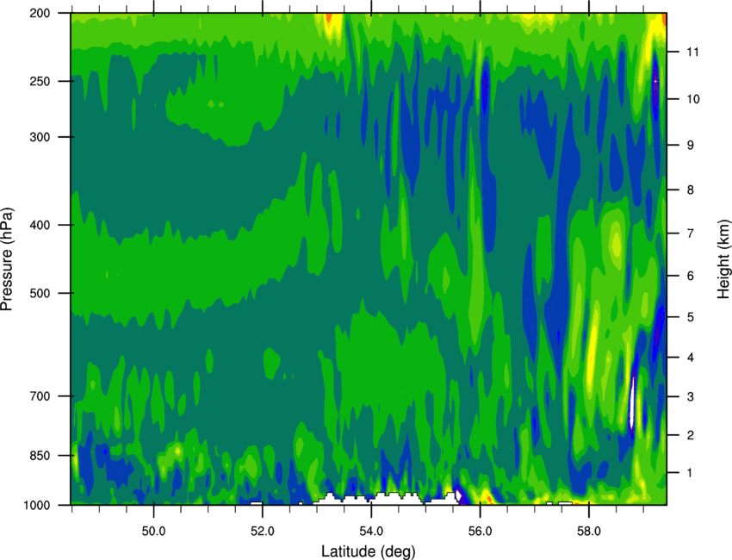The height and width of the screenshot is (560, 732).
Task: Click the 54.0 latitude tick label
Action: coord(371,532)
